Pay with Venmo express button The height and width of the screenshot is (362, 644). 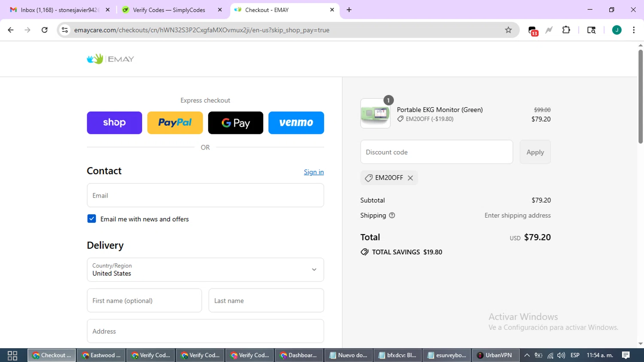pyautogui.click(x=296, y=123)
